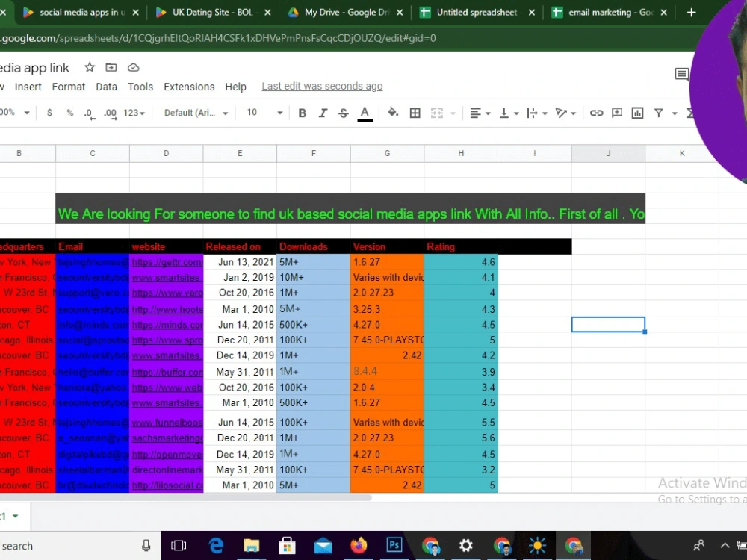The height and width of the screenshot is (560, 747).
Task: Switch to the Untitled spreadsheet tab
Action: 477,13
